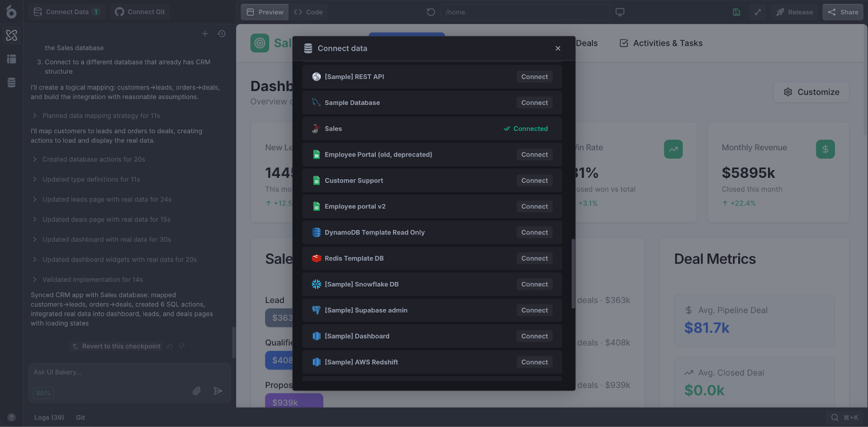
Task: Click the Customize dashboard button
Action: [812, 92]
